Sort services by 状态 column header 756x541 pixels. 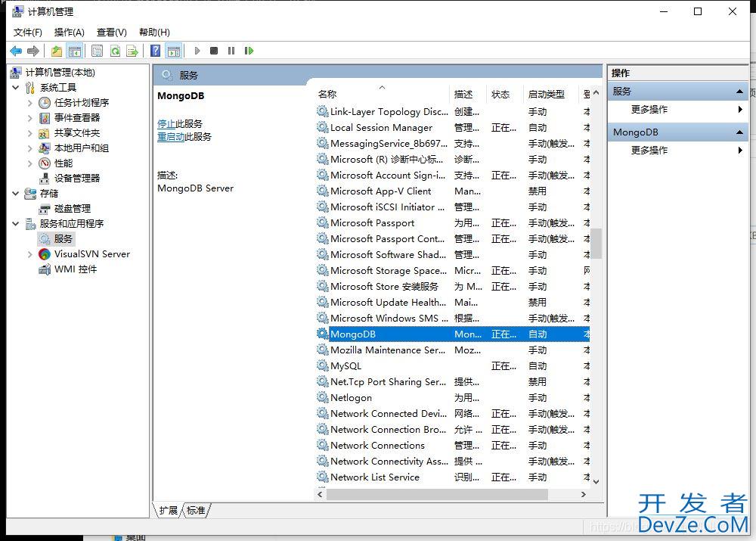(505, 94)
